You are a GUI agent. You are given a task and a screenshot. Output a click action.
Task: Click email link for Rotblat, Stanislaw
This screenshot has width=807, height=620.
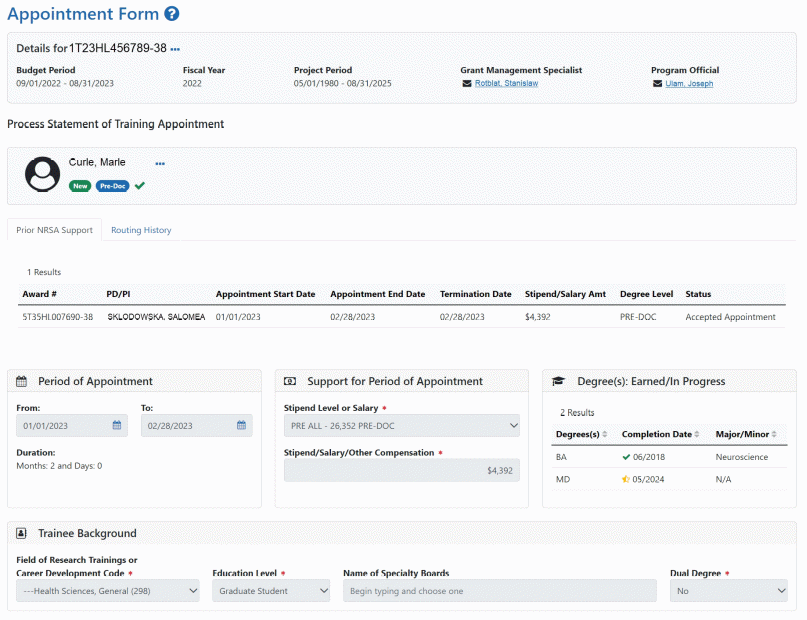pos(506,84)
